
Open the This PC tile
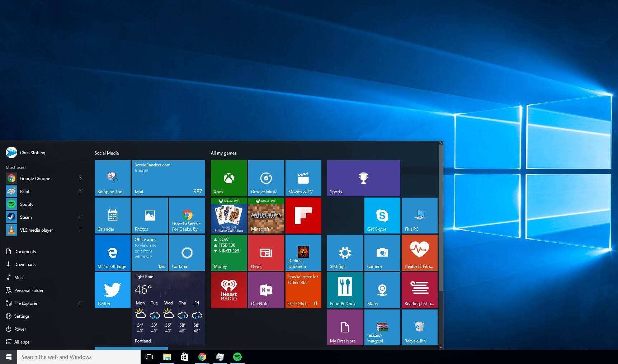pos(420,216)
